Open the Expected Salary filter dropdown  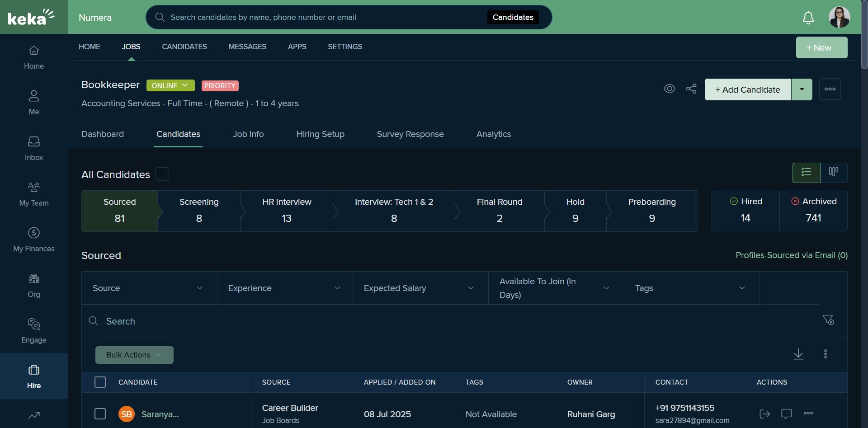pos(420,288)
